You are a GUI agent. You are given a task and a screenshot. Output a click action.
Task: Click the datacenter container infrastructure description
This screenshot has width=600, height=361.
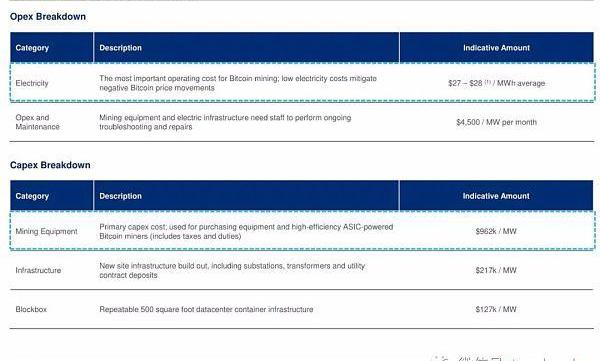pos(206,309)
